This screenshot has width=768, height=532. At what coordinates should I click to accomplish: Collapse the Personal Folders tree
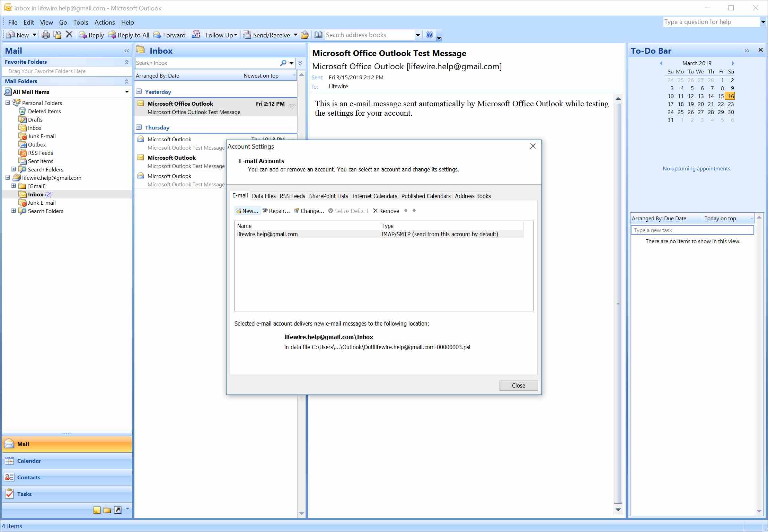click(x=8, y=103)
